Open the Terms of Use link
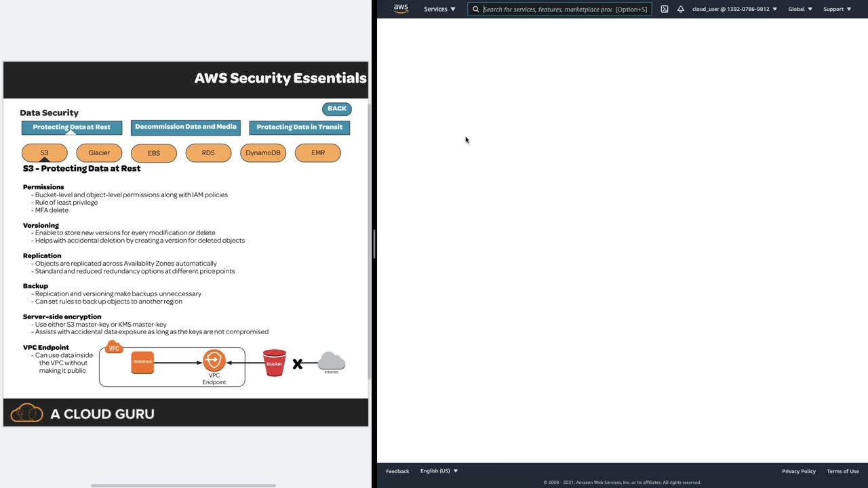This screenshot has height=488, width=868. [x=843, y=471]
